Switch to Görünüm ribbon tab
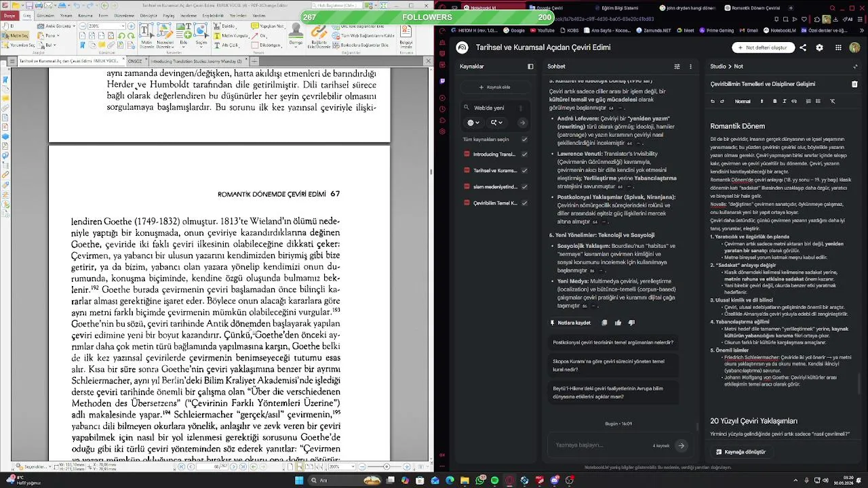This screenshot has height=488, width=868. tap(45, 16)
